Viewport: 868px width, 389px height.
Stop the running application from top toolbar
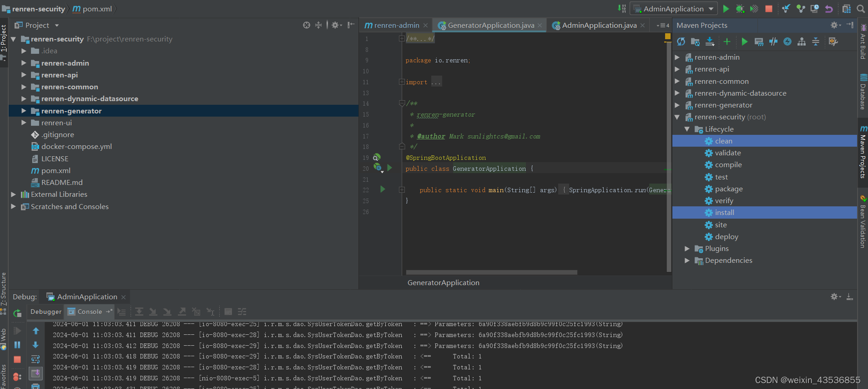pyautogui.click(x=769, y=9)
